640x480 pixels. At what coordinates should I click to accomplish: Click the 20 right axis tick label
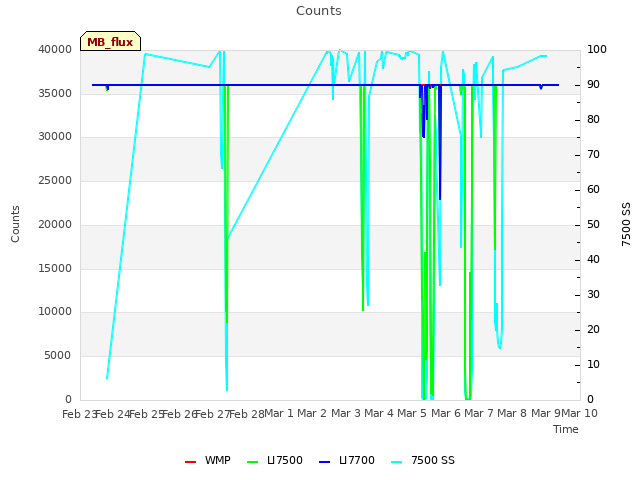pos(593,329)
